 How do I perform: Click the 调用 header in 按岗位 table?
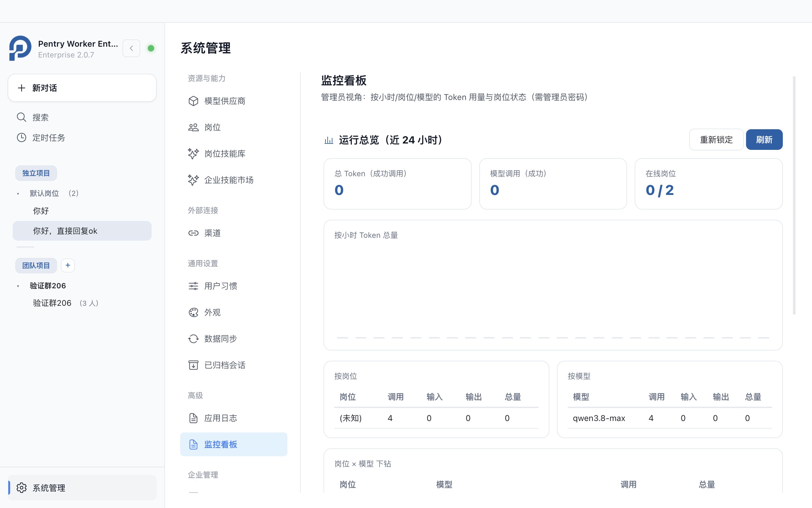(395, 397)
